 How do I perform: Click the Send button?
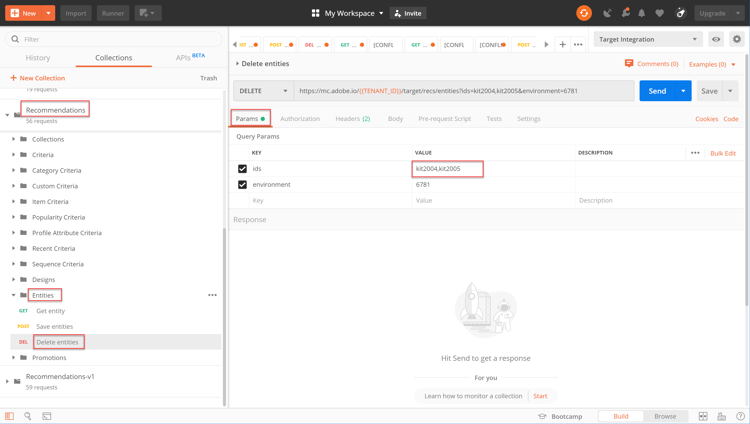[657, 91]
